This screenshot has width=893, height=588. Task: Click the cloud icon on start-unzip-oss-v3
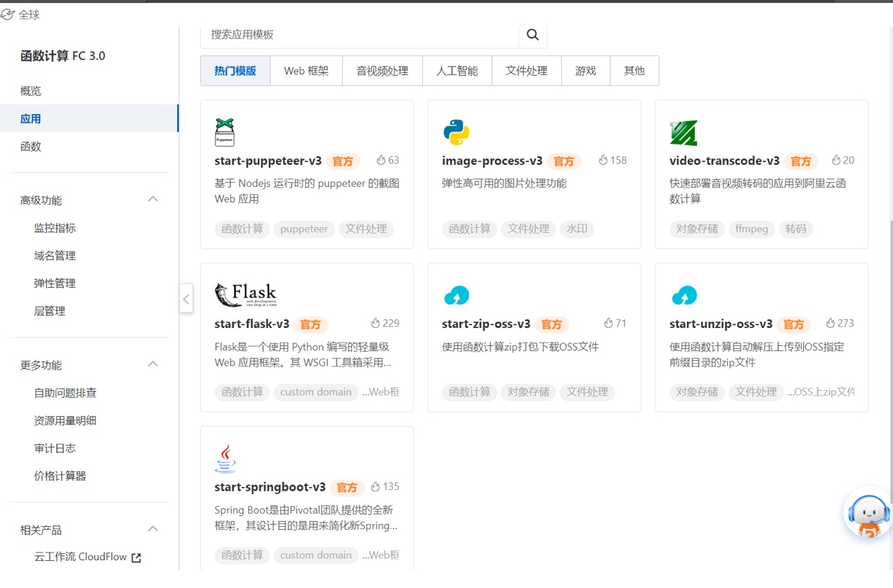coord(684,295)
